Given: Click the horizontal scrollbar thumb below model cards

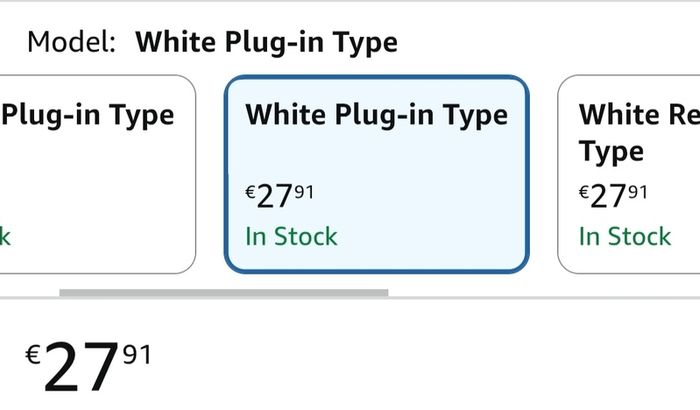Looking at the screenshot, I should (x=224, y=293).
